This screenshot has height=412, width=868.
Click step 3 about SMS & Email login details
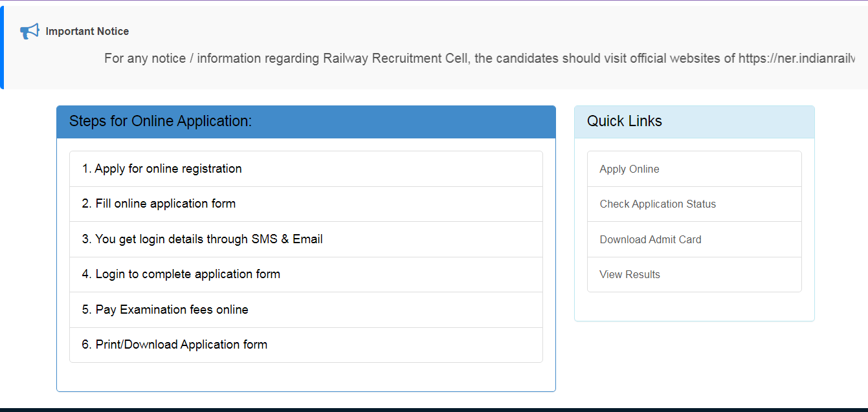tap(202, 239)
